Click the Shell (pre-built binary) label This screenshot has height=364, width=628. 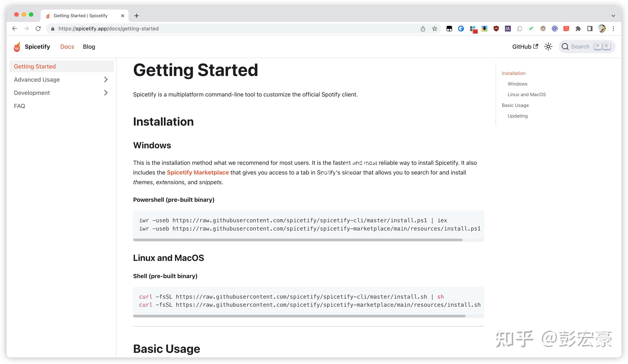tap(165, 276)
